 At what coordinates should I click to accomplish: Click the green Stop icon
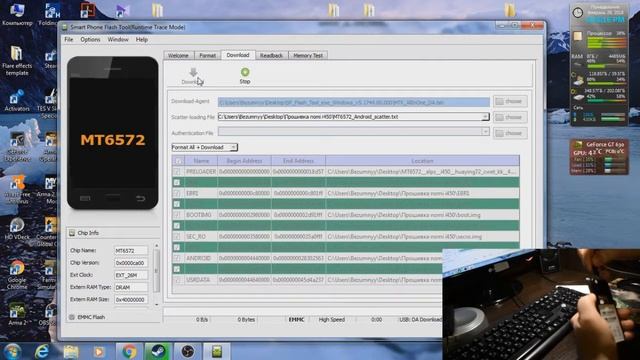[x=245, y=72]
